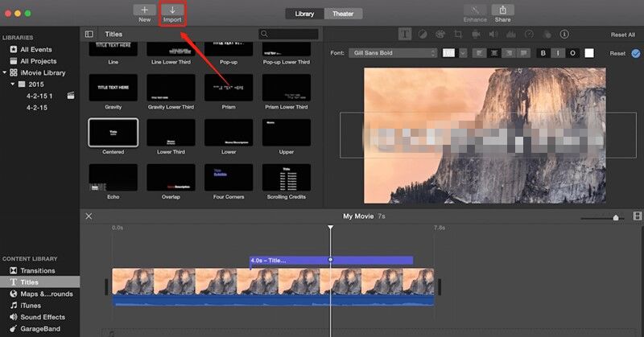Image resolution: width=644 pixels, height=337 pixels.
Task: Click the white text color swatch
Action: click(x=589, y=53)
